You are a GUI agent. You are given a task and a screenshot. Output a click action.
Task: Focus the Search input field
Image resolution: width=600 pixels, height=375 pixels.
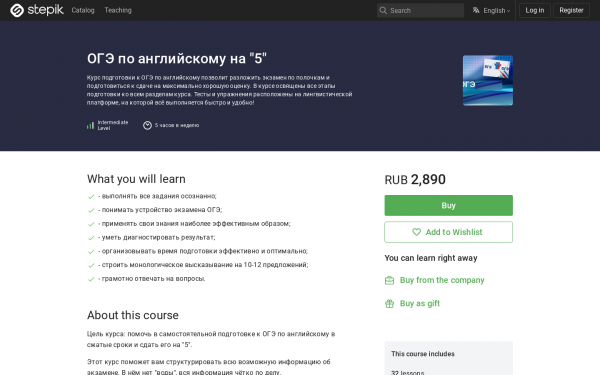pyautogui.click(x=420, y=10)
